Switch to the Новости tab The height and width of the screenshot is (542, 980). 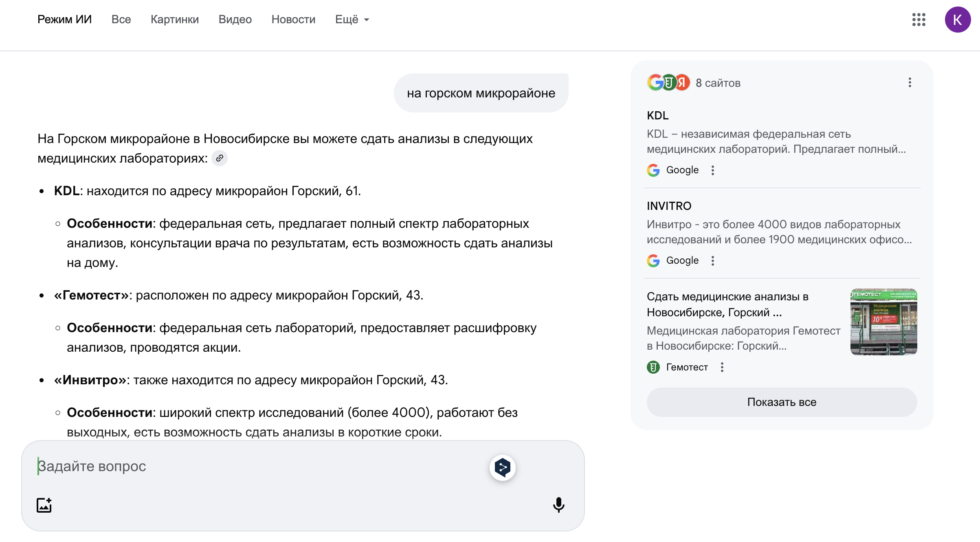(x=293, y=20)
